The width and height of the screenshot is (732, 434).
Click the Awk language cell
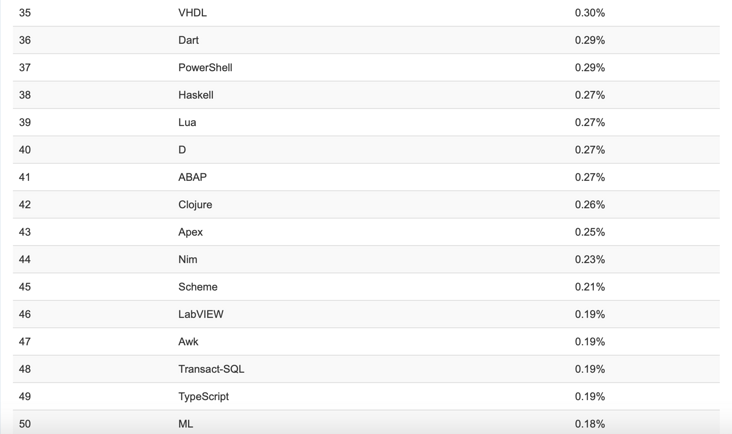(x=188, y=342)
